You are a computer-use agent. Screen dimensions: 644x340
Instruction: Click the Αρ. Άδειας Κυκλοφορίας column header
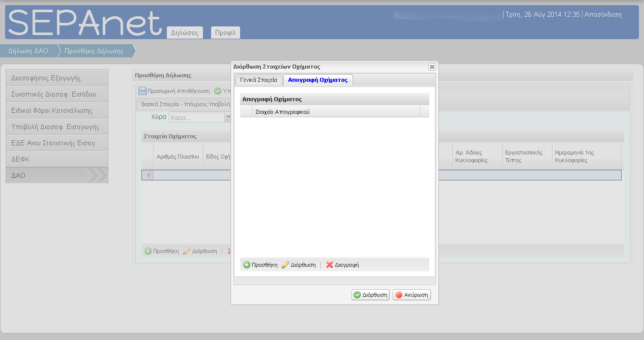coord(477,157)
